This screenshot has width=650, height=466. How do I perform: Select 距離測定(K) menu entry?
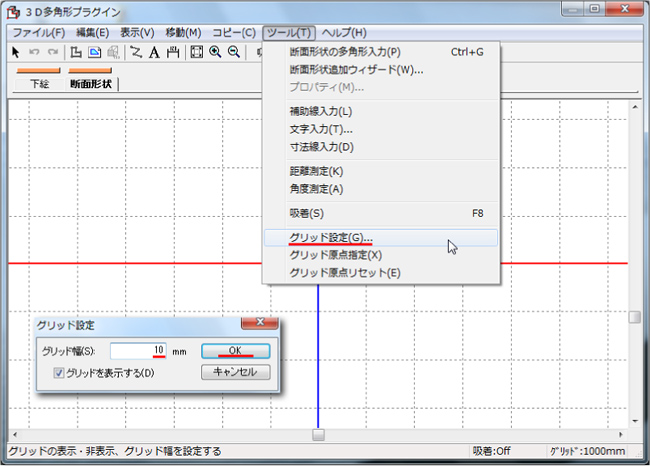[316, 171]
